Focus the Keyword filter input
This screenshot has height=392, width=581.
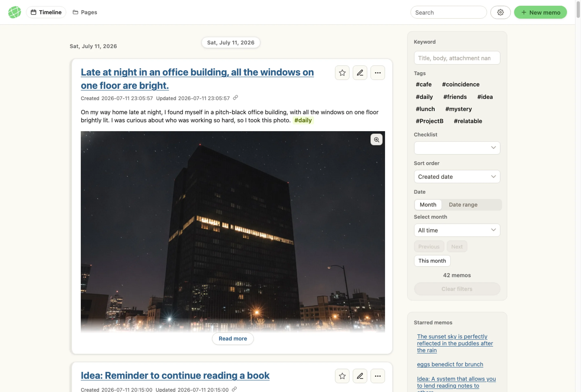[457, 58]
